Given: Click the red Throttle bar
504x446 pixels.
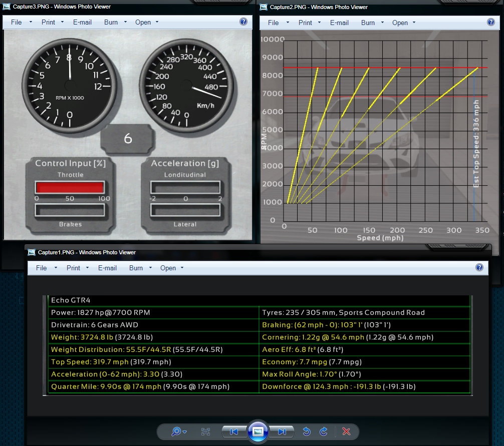Looking at the screenshot, I should [x=70, y=187].
